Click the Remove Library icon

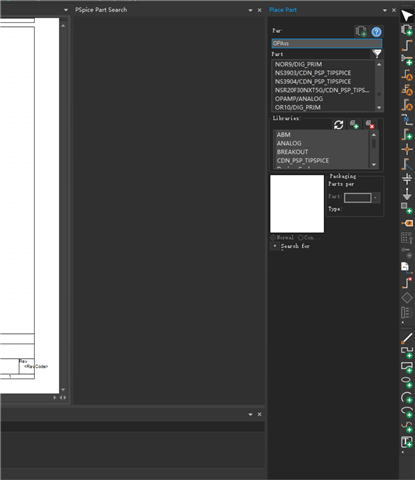pos(369,125)
